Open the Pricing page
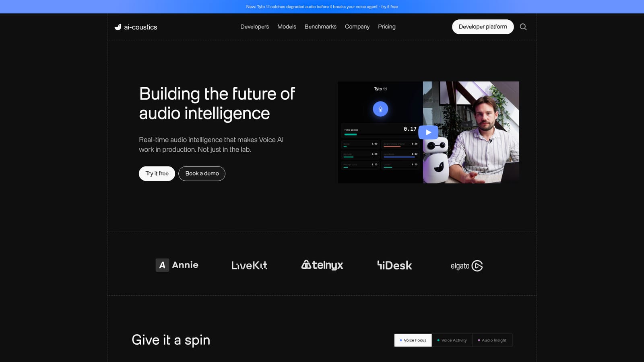 click(387, 27)
